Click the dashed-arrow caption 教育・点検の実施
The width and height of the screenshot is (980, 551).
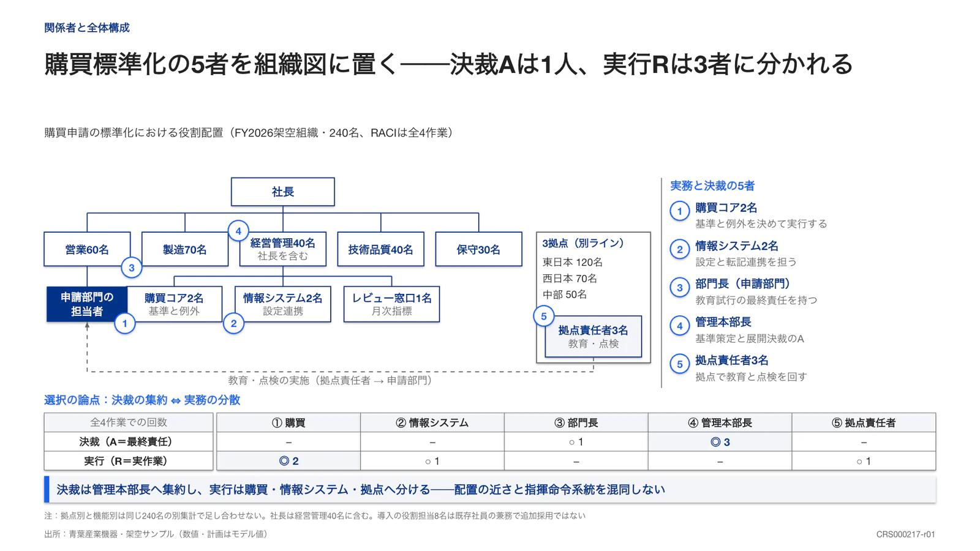(330, 380)
